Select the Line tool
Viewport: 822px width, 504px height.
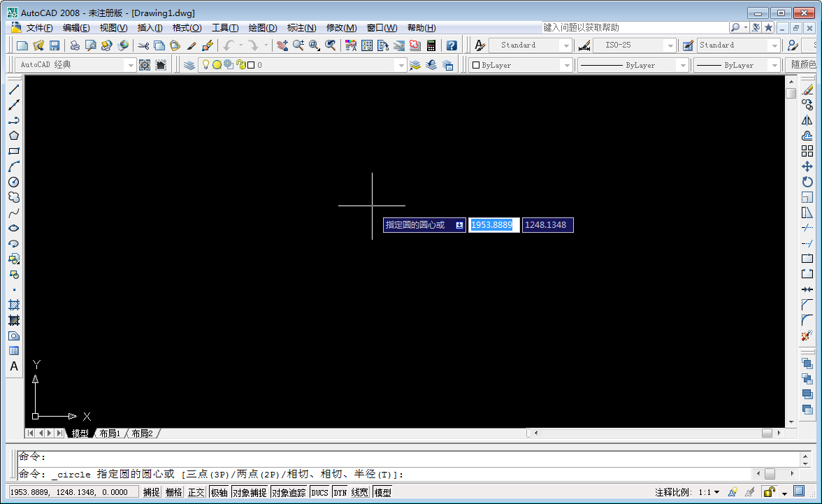tap(14, 89)
